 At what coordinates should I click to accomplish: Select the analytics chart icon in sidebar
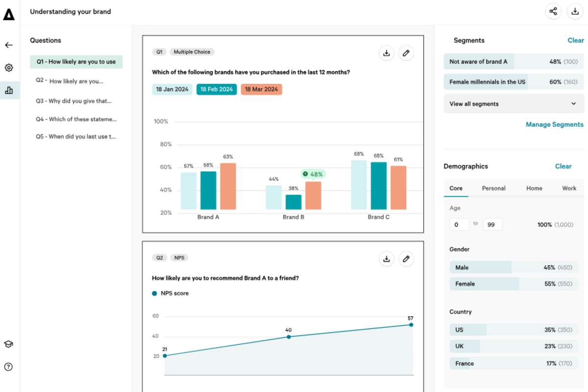[x=9, y=90]
